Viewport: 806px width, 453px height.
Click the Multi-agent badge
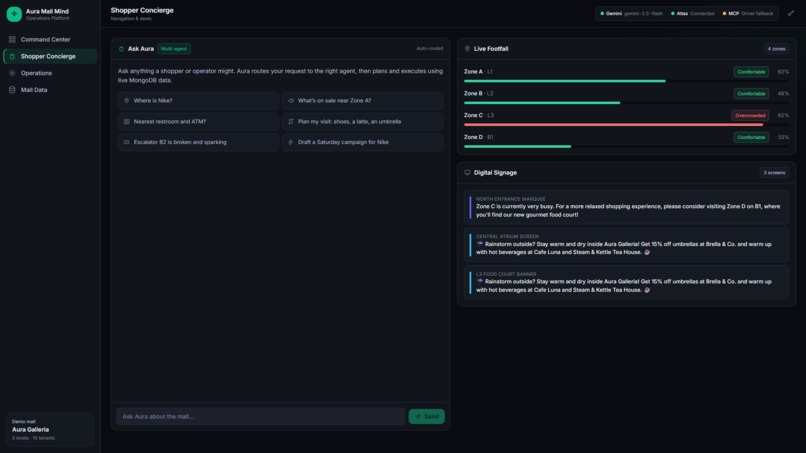click(x=174, y=49)
